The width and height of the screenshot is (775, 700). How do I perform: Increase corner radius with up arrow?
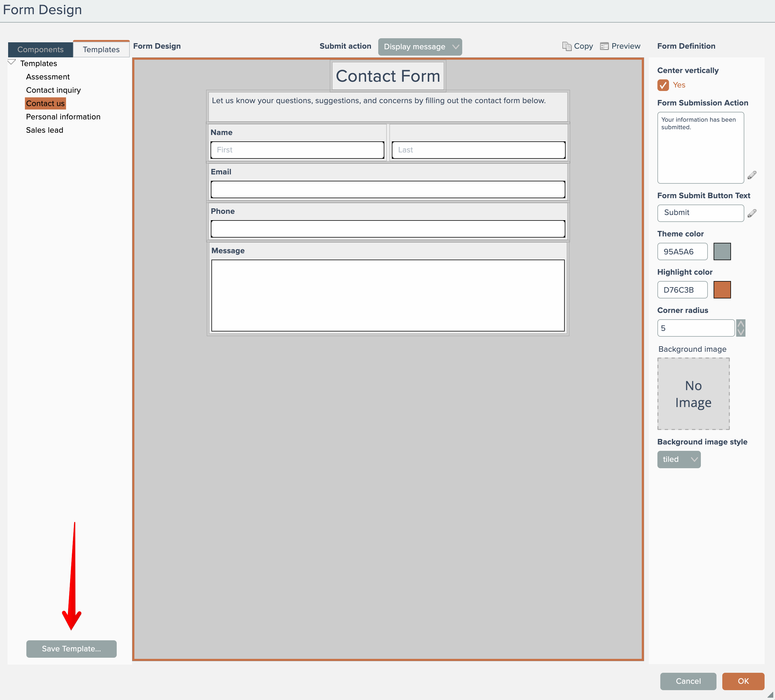point(741,324)
